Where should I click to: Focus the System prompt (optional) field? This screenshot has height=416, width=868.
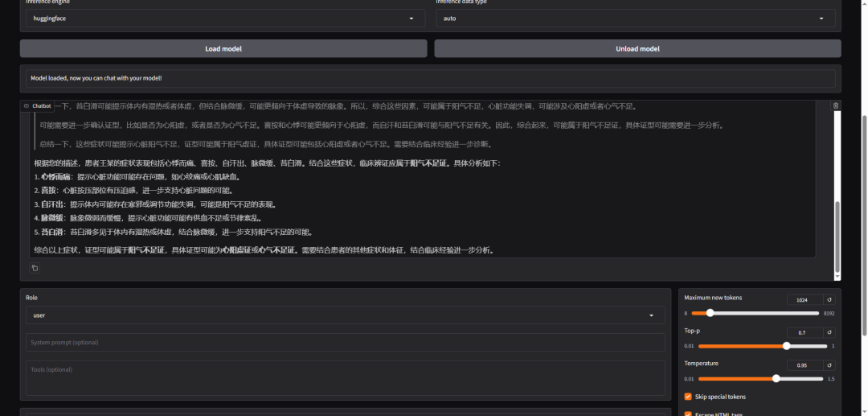(x=346, y=342)
